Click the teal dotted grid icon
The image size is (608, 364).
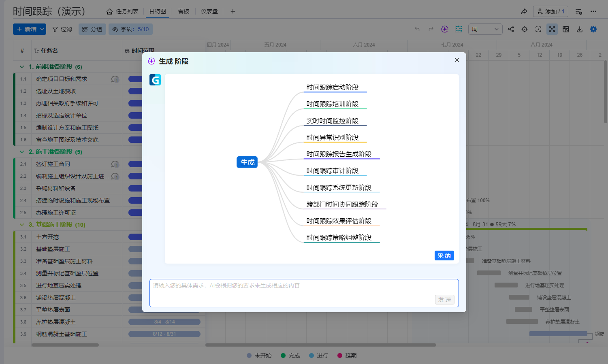tap(459, 29)
